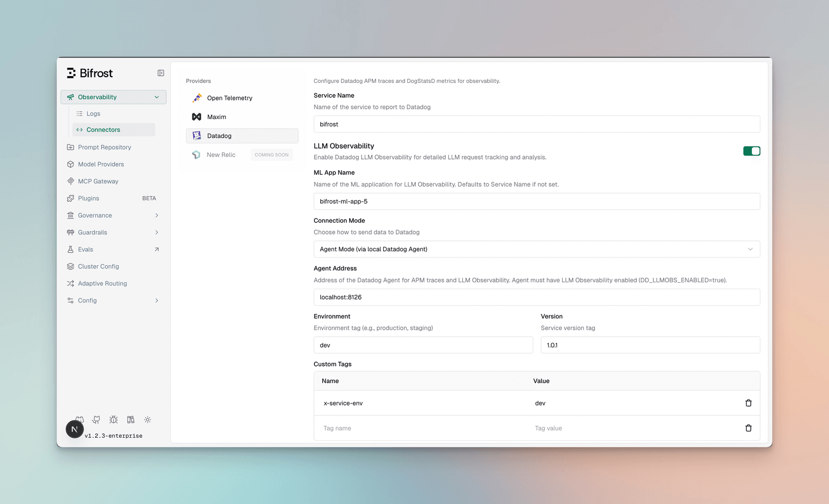Collapse the sidebar panel icon
The width and height of the screenshot is (829, 504).
point(161,73)
